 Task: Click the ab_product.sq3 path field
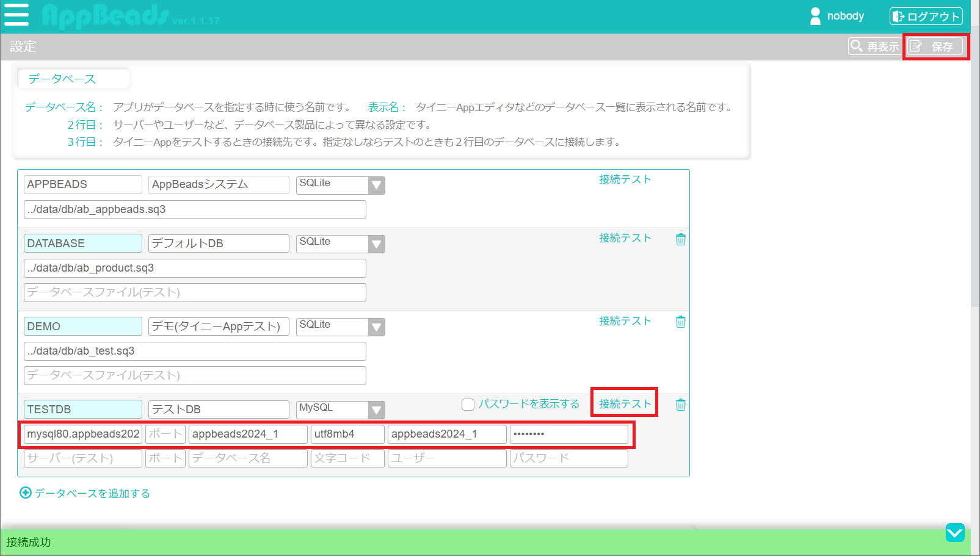pos(195,268)
